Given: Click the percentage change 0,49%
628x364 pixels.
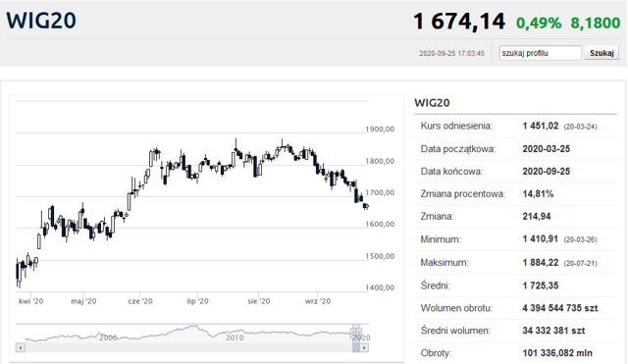Looking at the screenshot, I should tap(539, 23).
